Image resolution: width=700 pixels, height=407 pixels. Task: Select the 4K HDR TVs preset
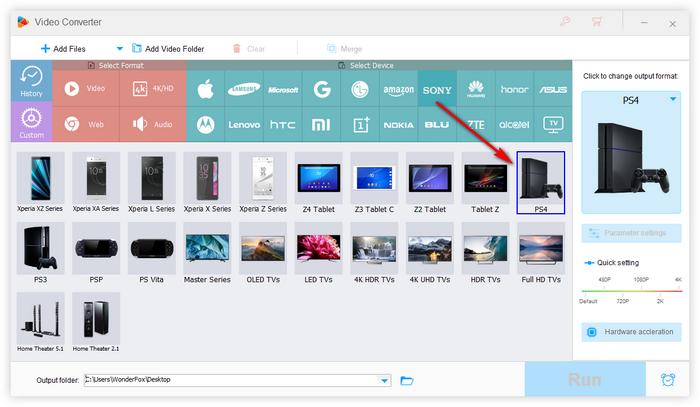pos(374,253)
